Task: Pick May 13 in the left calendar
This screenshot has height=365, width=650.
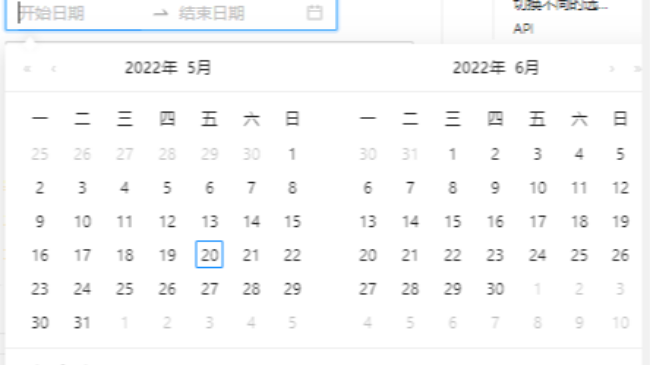Action: point(209,221)
